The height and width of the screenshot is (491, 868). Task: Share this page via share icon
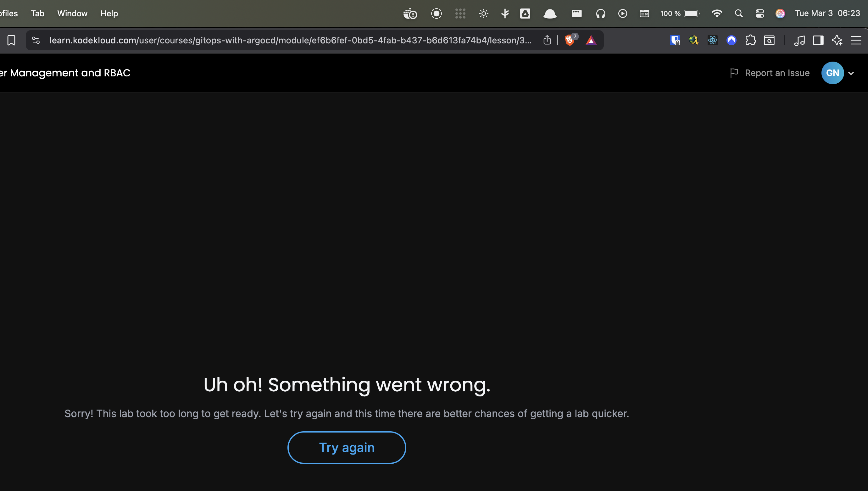547,41
